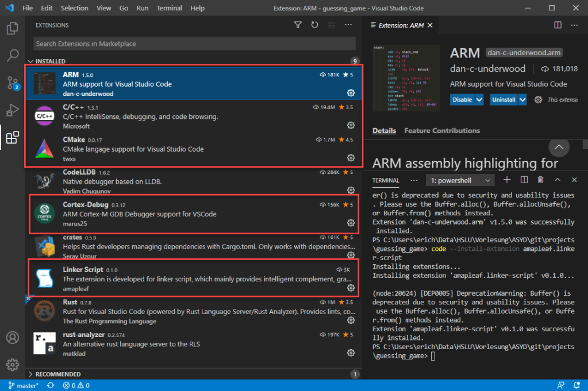Refresh the extensions list
The width and height of the screenshot is (588, 391).
pyautogui.click(x=314, y=25)
